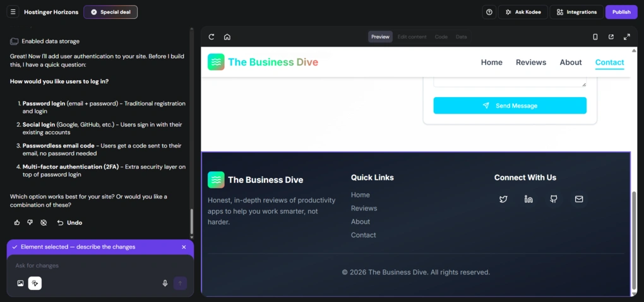Screen dimensions: 644x302
Task: Click the LinkedIn social icon
Action: point(528,199)
